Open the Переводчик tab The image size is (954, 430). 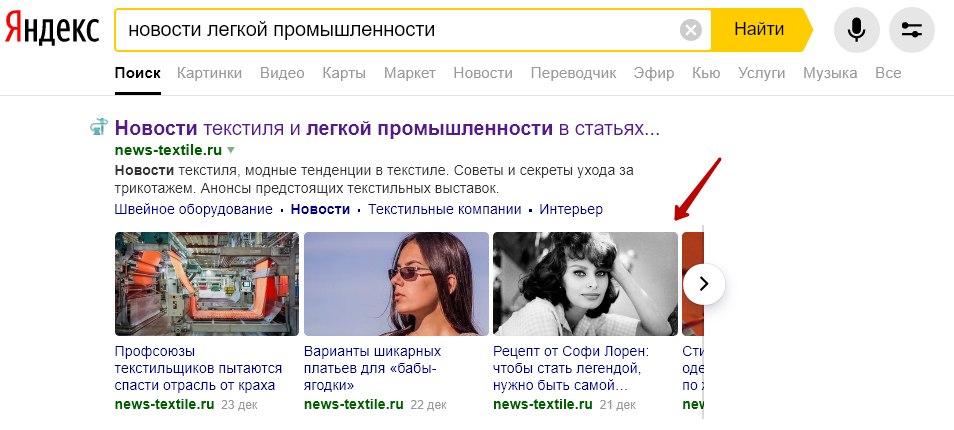[x=573, y=74]
